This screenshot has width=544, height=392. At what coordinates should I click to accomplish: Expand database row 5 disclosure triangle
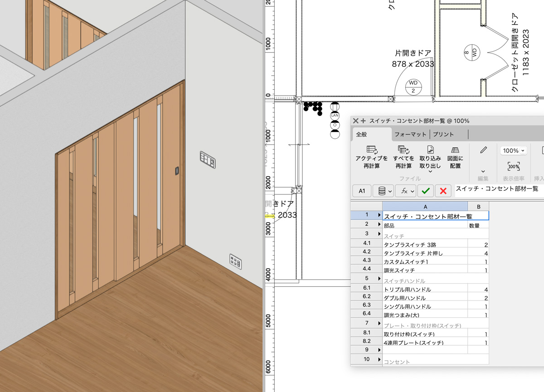(379, 278)
